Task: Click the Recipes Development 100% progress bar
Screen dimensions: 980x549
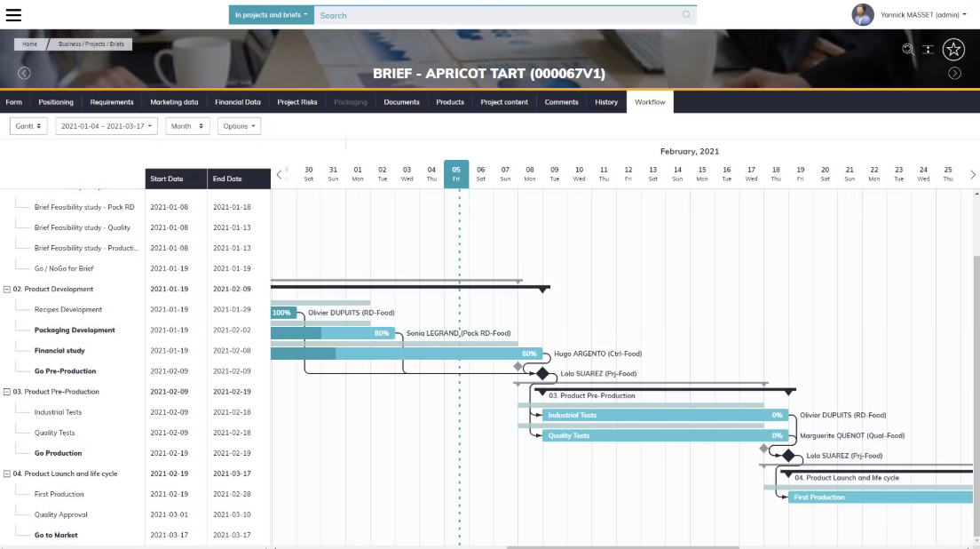Action: click(x=283, y=313)
